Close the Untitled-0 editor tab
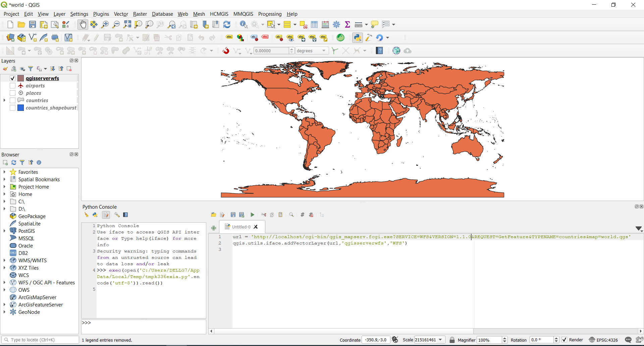 pyautogui.click(x=256, y=227)
